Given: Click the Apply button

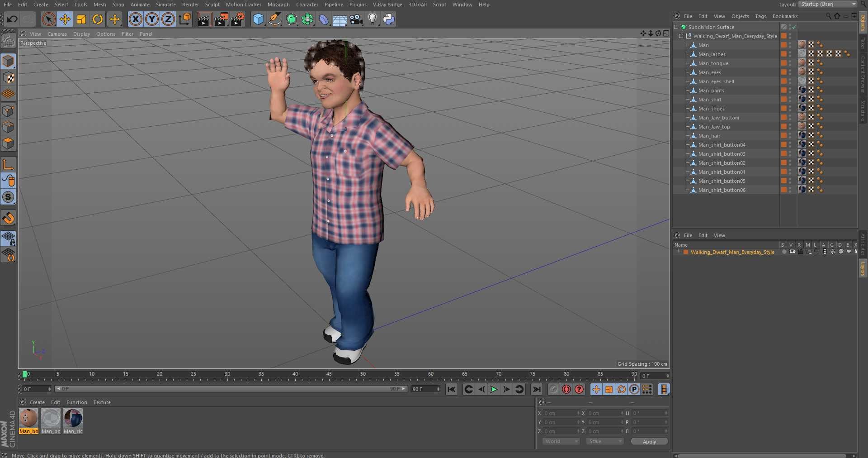Looking at the screenshot, I should click(649, 441).
